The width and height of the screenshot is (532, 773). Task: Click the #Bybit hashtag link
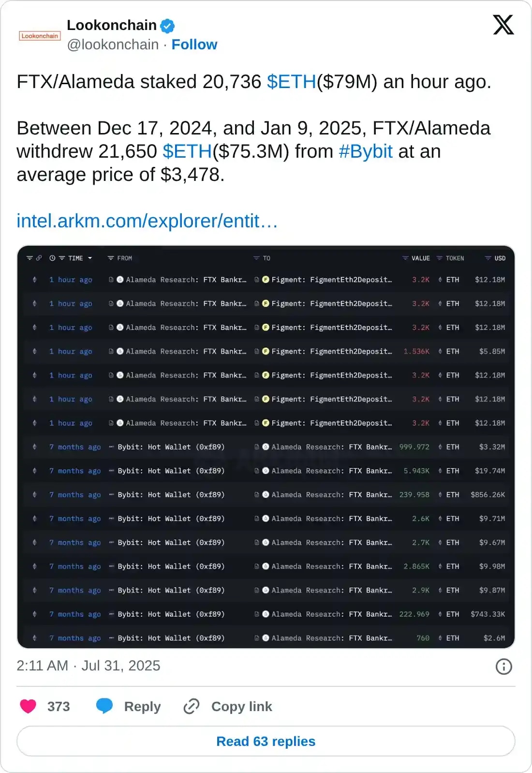(x=366, y=151)
